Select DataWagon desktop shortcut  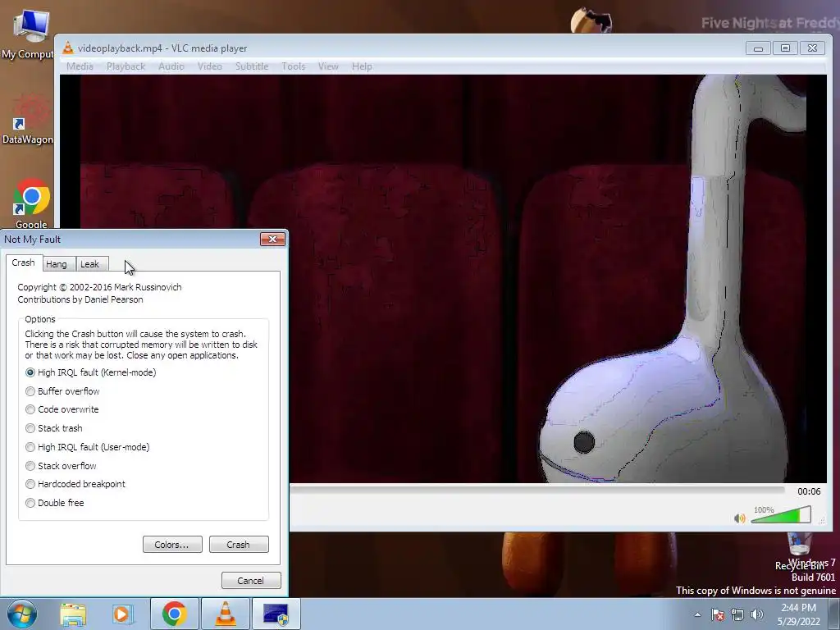point(28,119)
